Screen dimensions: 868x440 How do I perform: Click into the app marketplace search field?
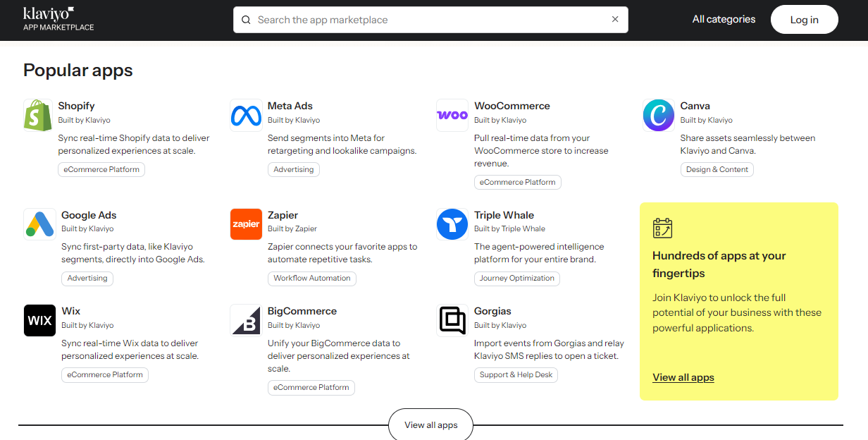(x=430, y=20)
